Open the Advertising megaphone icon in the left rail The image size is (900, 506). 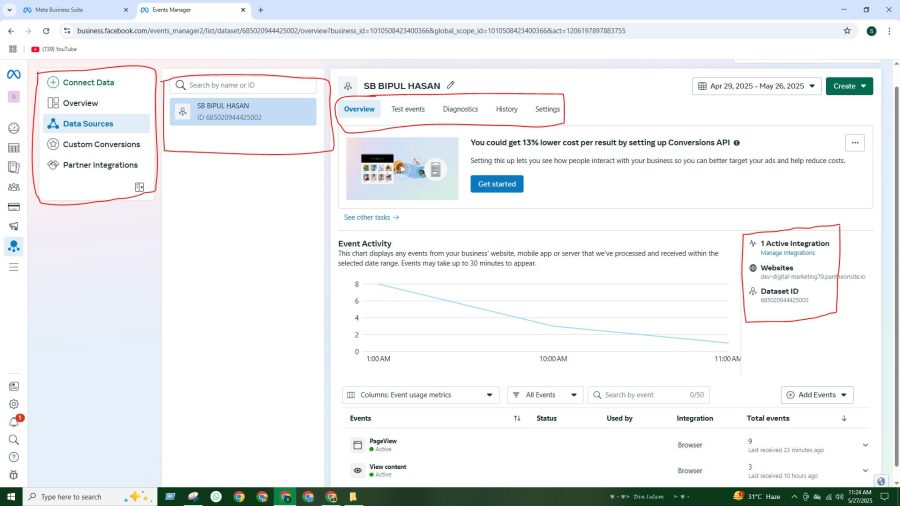click(14, 226)
